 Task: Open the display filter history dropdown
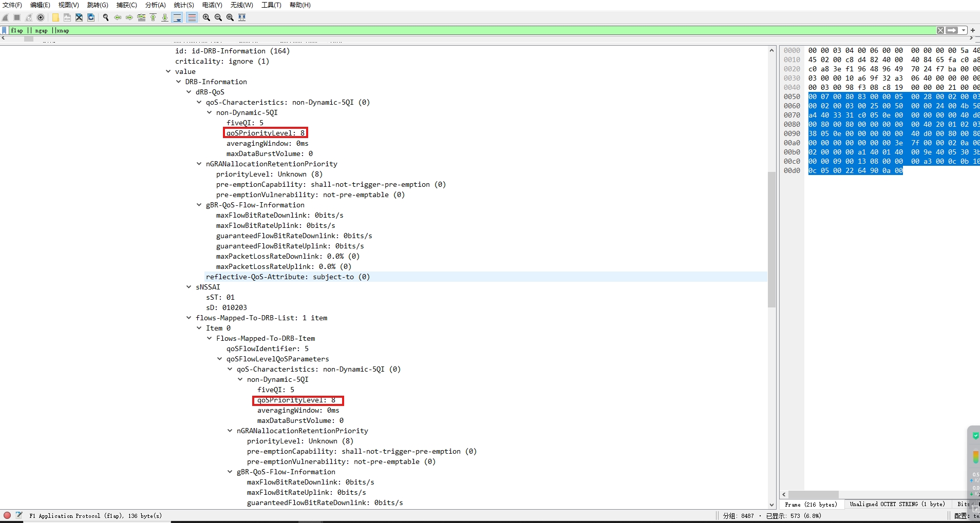click(964, 30)
